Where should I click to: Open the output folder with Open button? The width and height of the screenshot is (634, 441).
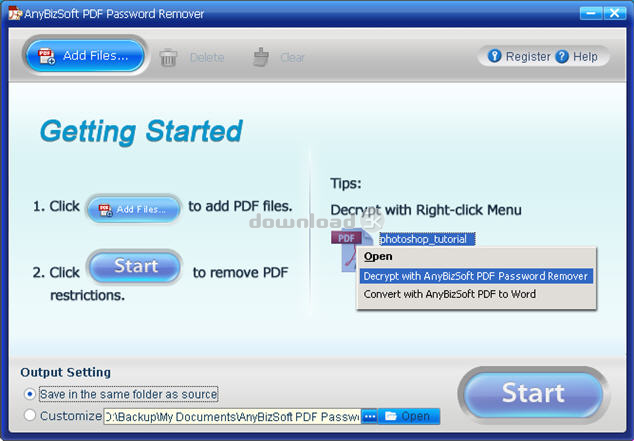pyautogui.click(x=409, y=416)
